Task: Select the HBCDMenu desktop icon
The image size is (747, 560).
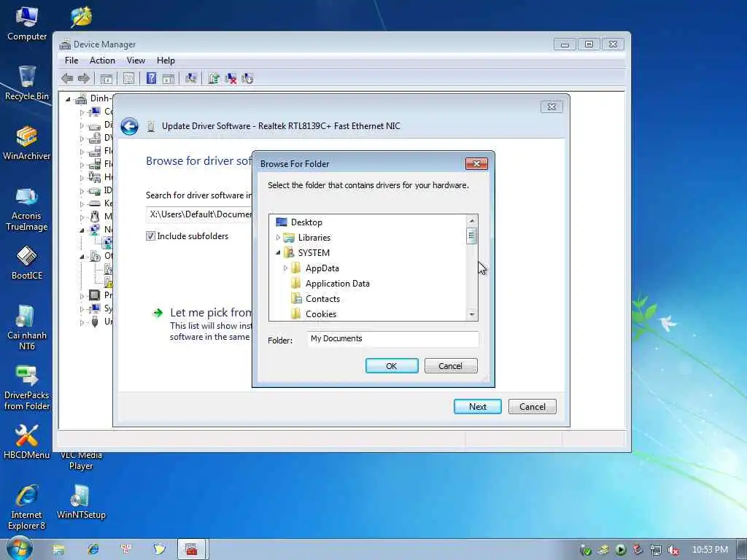Action: pyautogui.click(x=27, y=441)
